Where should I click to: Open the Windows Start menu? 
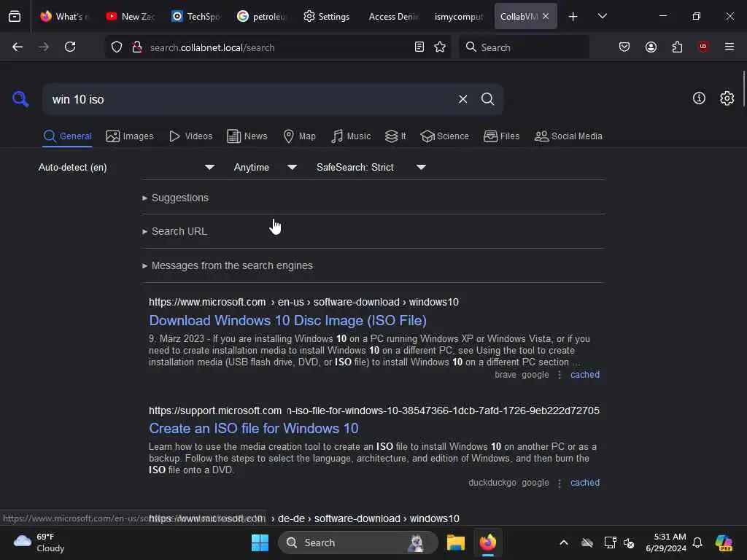click(260, 542)
